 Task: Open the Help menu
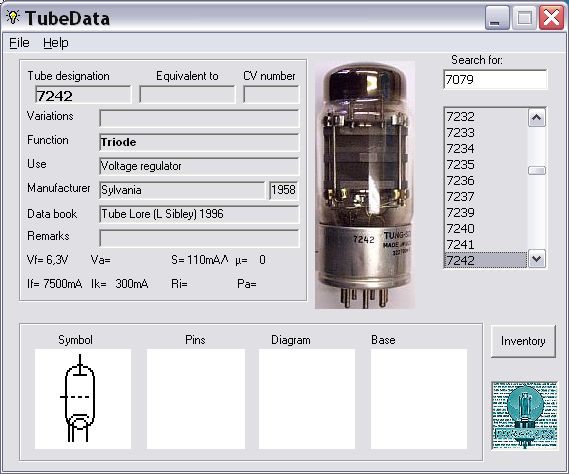56,43
